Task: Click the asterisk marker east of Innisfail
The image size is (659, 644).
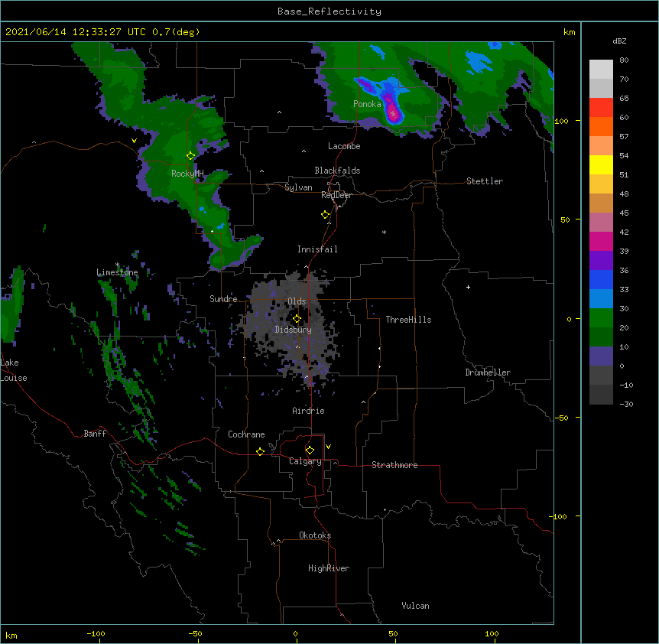Action: coord(384,233)
